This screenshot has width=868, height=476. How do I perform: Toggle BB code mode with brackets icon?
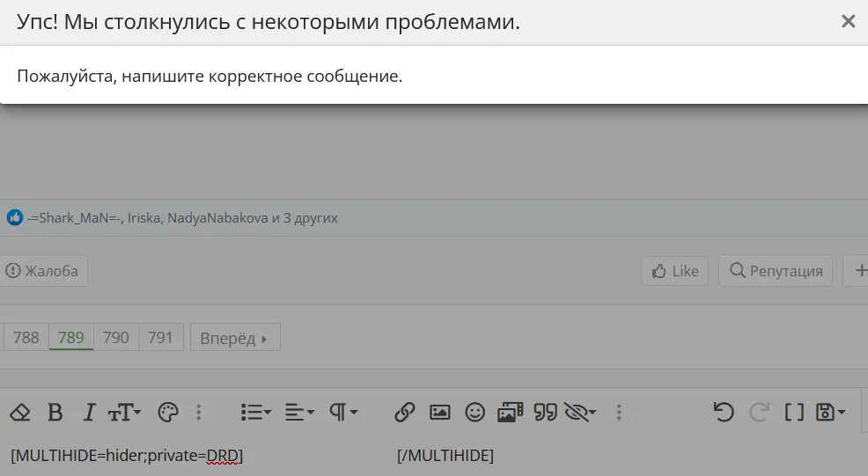(794, 413)
